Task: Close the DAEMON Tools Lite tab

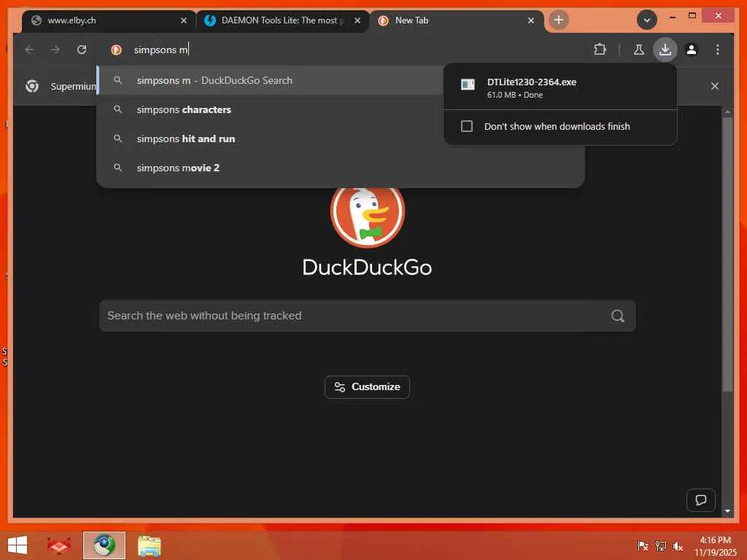Action: click(357, 20)
